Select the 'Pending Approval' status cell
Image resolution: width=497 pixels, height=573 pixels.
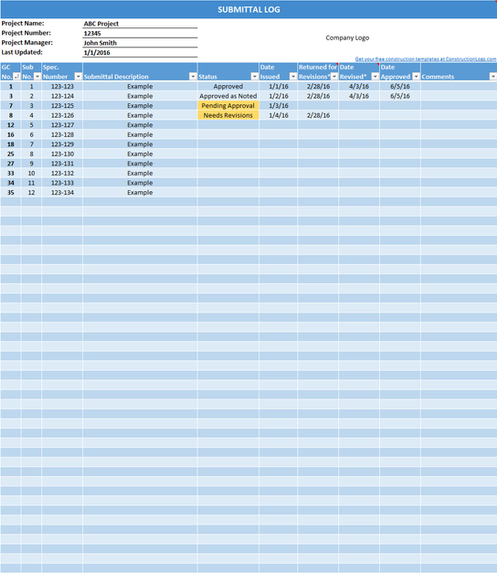228,106
